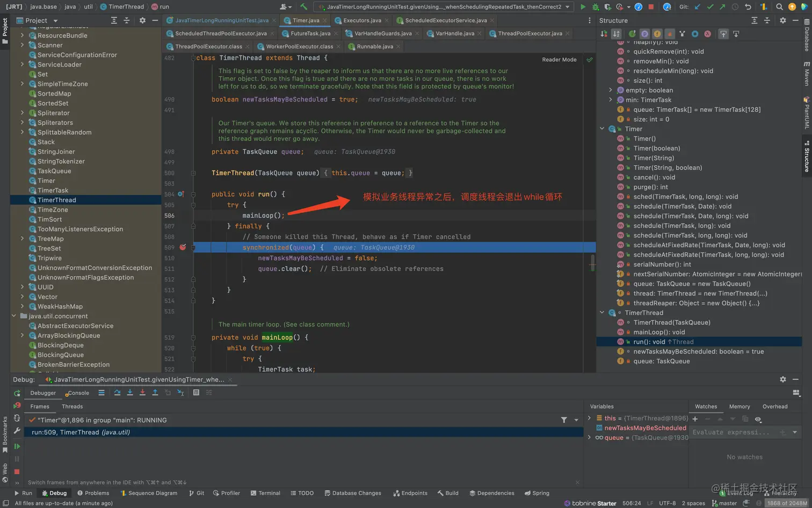Click Run to Cursor debugger icon
This screenshot has height=508, width=812.
pyautogui.click(x=180, y=392)
